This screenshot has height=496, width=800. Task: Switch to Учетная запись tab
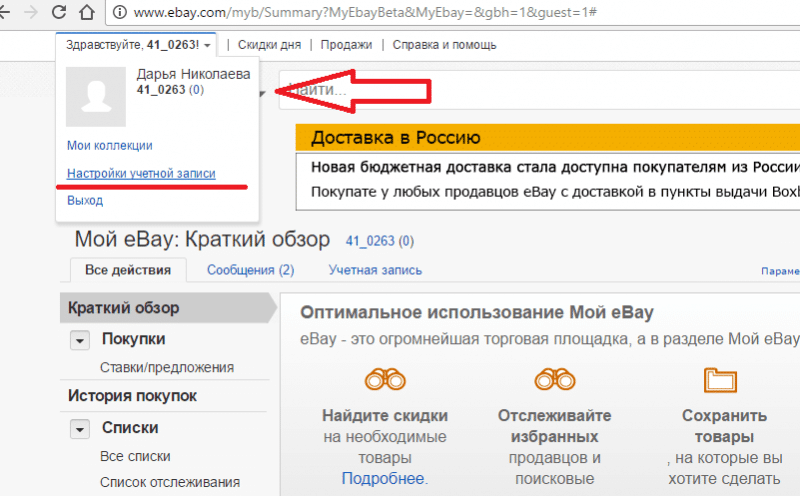(375, 270)
